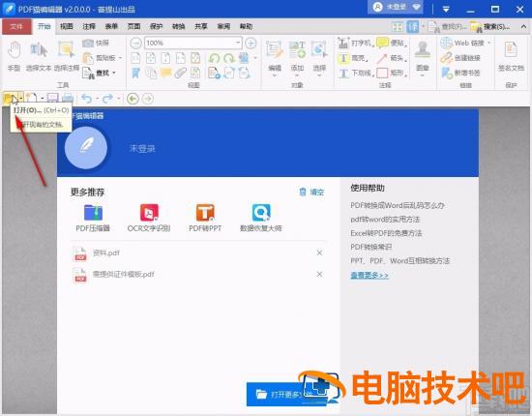532x416 pixels.
Task: Click Clear (清空) recent list
Action: (x=312, y=193)
